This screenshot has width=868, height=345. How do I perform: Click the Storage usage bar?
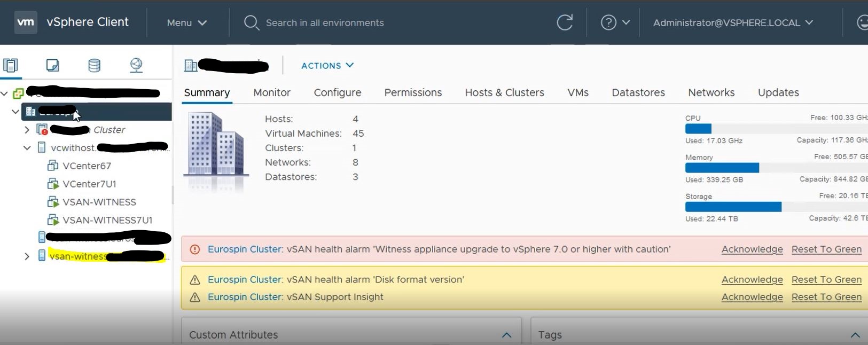coord(777,207)
